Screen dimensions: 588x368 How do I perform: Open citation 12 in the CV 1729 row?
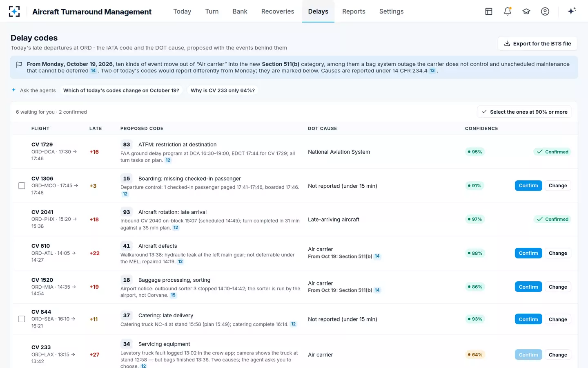[168, 160]
